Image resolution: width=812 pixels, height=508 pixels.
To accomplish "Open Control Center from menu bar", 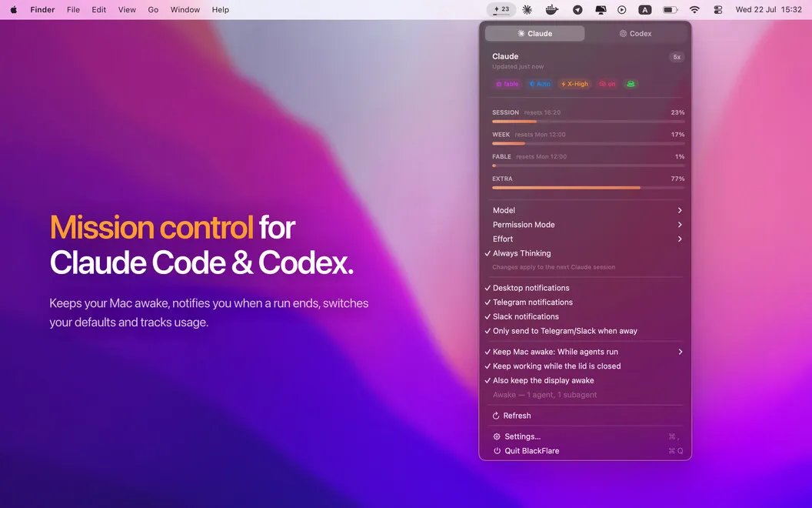I will [717, 10].
